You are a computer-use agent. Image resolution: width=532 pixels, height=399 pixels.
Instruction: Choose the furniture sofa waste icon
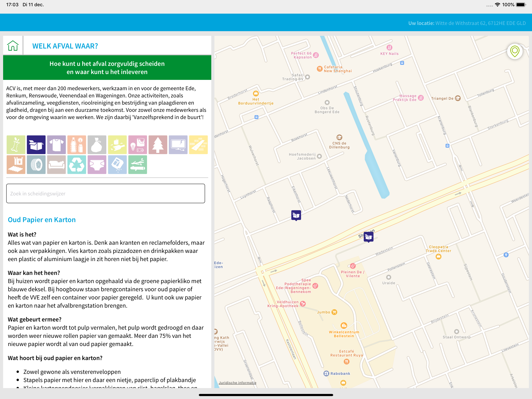[x=56, y=165]
